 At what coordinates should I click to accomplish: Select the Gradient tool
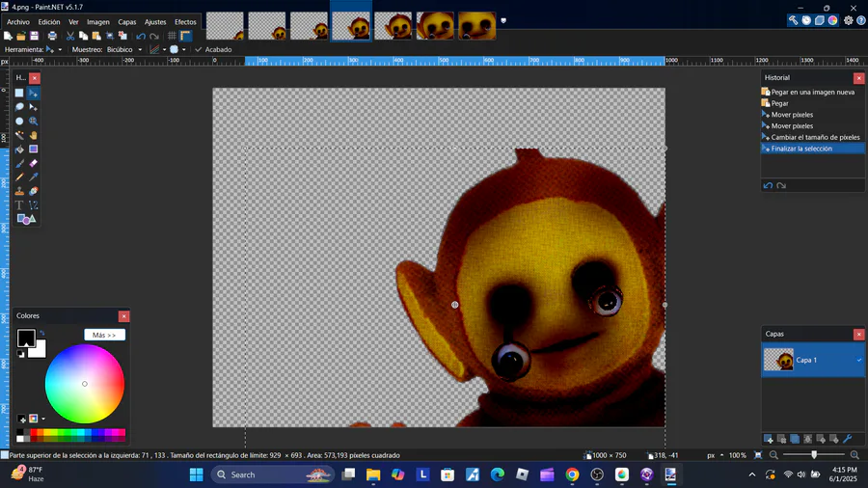[x=33, y=149]
